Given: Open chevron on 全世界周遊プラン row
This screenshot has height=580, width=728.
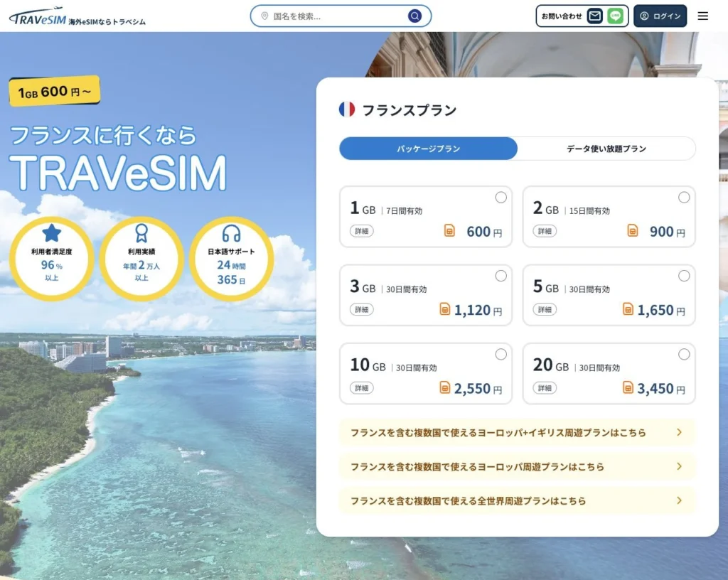Looking at the screenshot, I should click(x=679, y=500).
